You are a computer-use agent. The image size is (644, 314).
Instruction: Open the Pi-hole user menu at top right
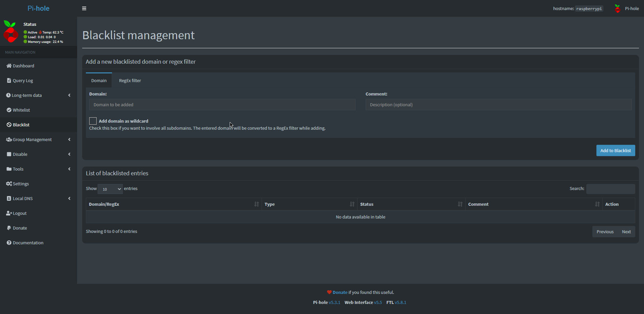627,8
